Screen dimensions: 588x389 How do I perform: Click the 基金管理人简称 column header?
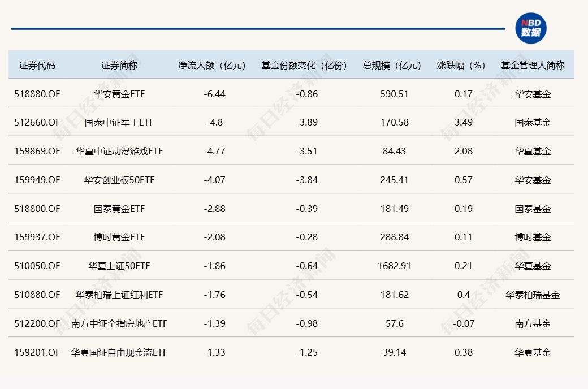(x=533, y=65)
